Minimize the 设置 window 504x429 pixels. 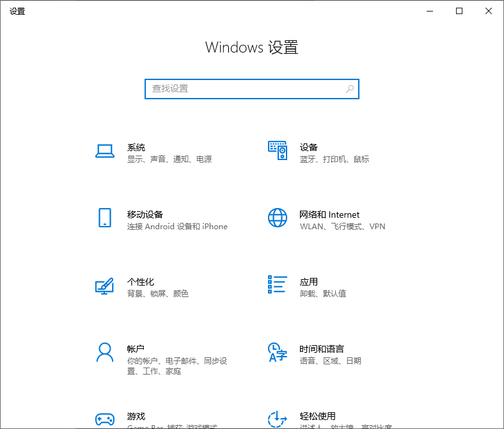pyautogui.click(x=430, y=12)
